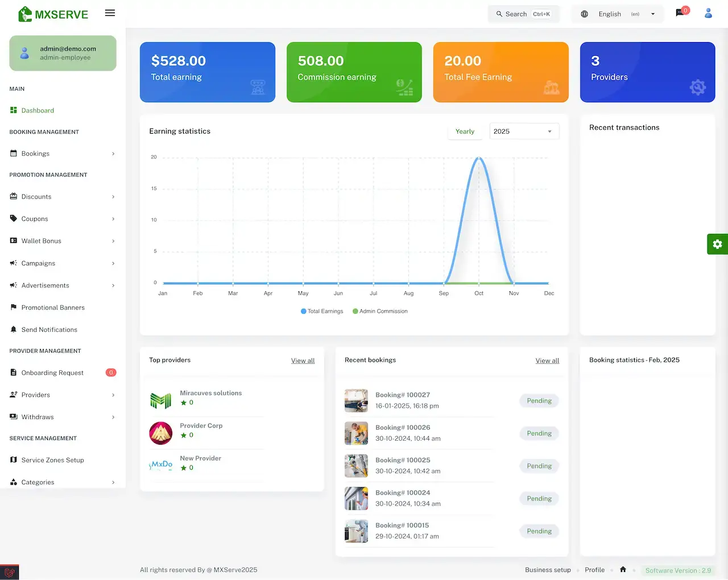The image size is (728, 580).
Task: Click the Coupons tag icon
Action: point(14,218)
